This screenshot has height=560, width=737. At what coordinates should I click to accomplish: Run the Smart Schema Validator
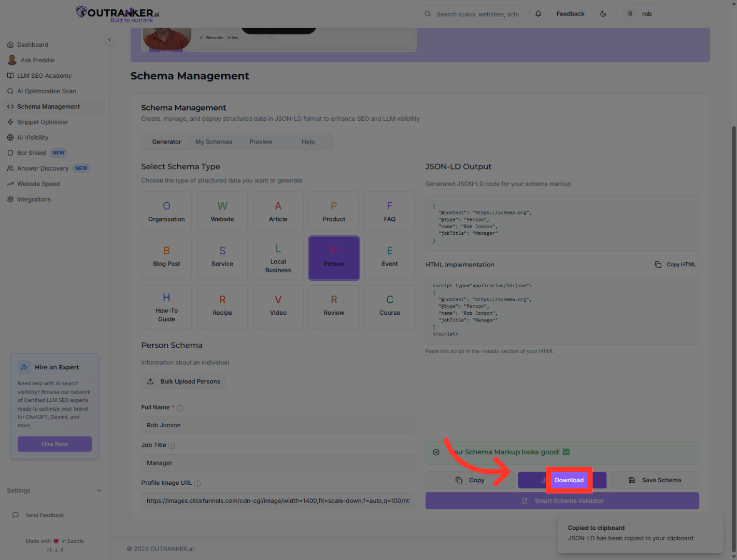pyautogui.click(x=562, y=501)
